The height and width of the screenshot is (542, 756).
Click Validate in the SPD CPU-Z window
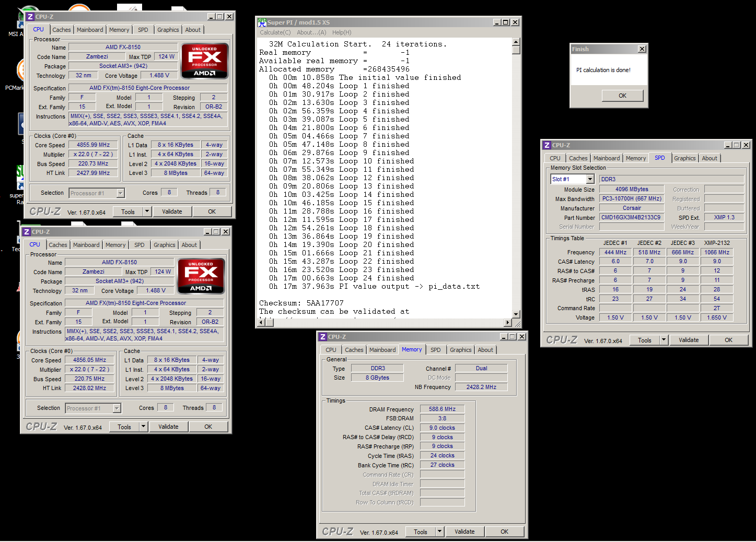coord(689,340)
